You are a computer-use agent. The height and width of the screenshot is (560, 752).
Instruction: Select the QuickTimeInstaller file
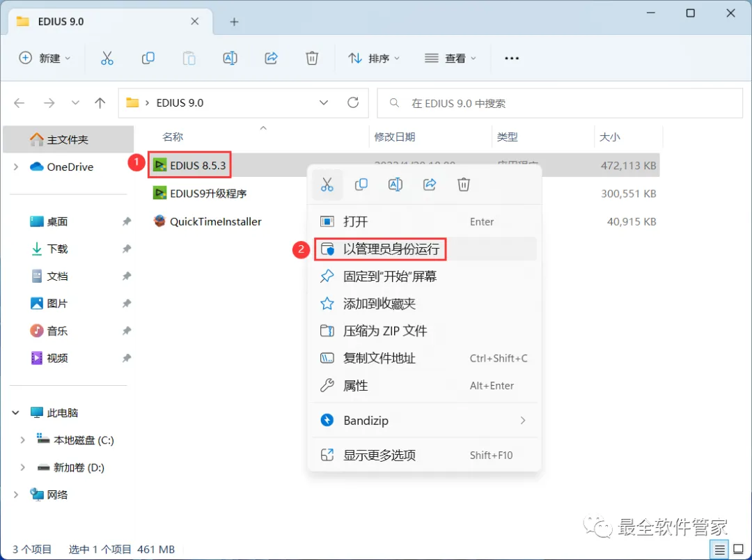click(207, 221)
